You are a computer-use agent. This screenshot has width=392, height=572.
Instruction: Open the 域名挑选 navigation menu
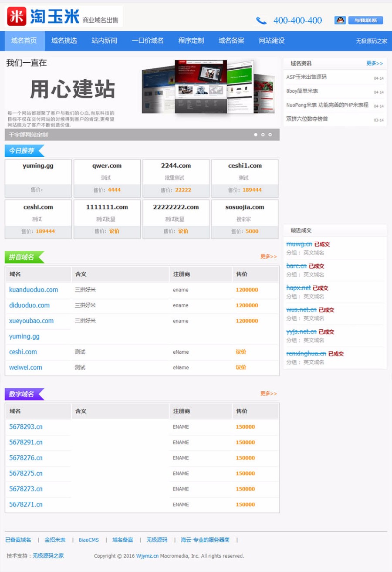tap(64, 40)
